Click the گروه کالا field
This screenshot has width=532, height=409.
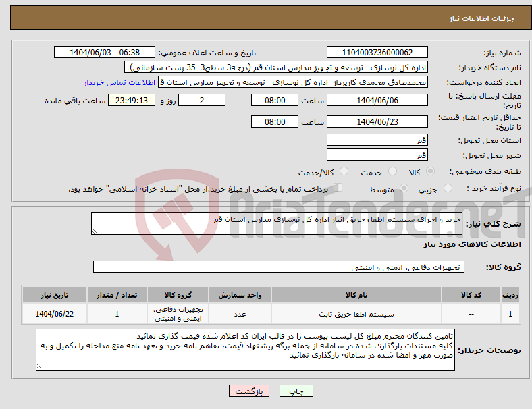click(279, 267)
